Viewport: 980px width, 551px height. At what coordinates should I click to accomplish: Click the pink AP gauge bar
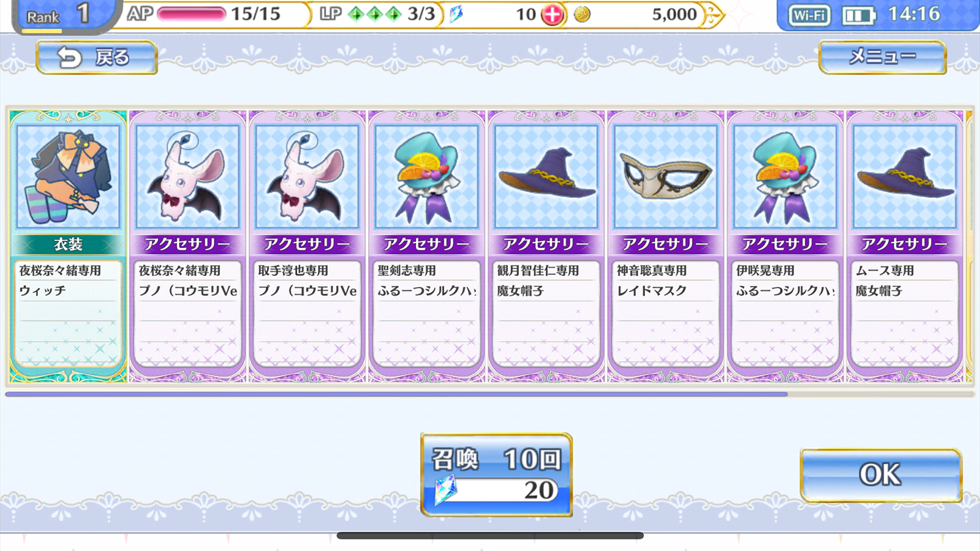point(191,14)
